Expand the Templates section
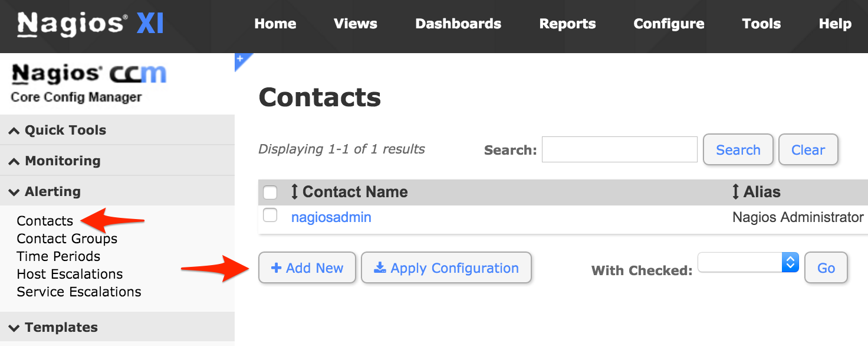This screenshot has height=346, width=868. pos(61,328)
